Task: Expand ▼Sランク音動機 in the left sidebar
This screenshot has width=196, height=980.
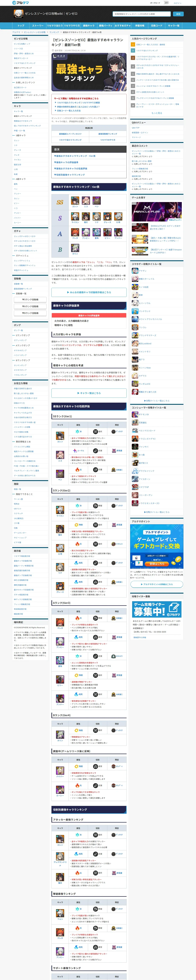Action: click(x=30, y=300)
